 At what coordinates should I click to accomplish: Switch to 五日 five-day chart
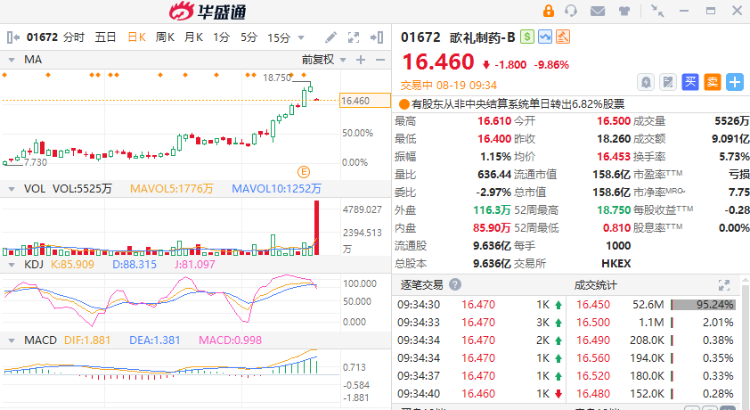(105, 37)
